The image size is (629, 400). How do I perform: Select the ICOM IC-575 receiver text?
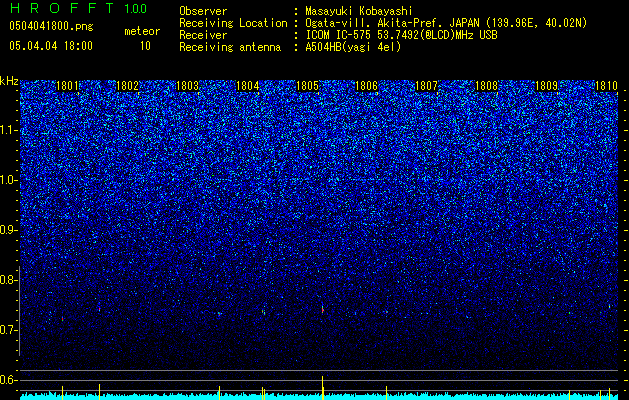click(x=401, y=35)
